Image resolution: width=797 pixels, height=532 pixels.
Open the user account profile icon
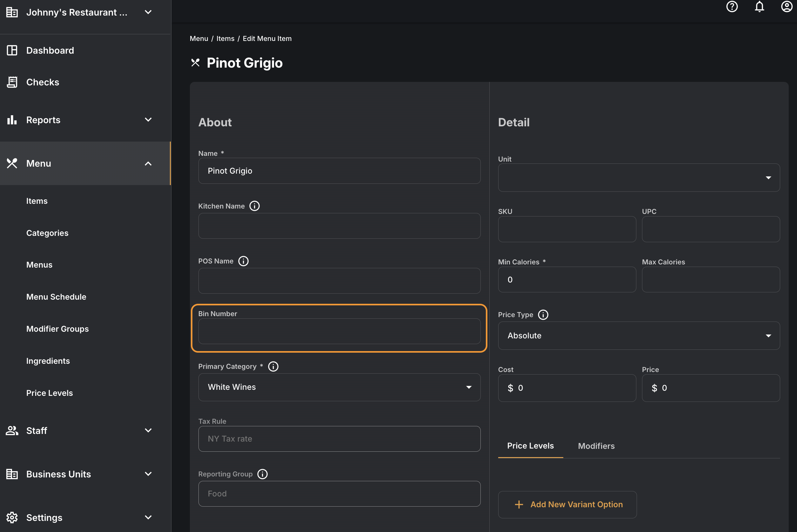787,6
